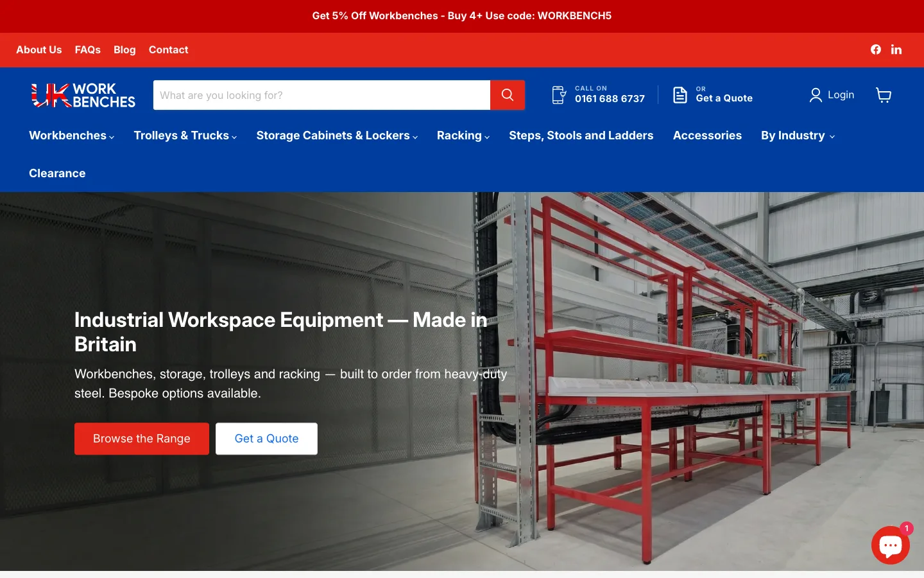The width and height of the screenshot is (924, 578).
Task: Call phone number 0161 688 6737
Action: coord(610,99)
